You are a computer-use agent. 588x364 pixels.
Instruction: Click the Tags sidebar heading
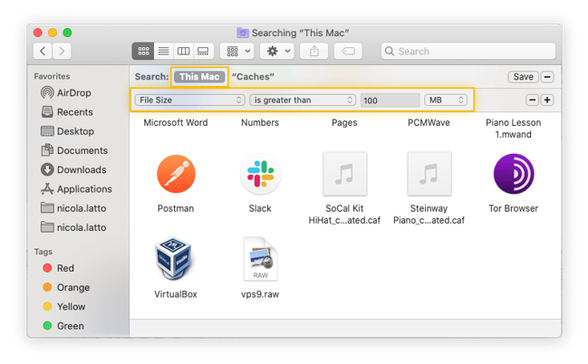[x=43, y=252]
